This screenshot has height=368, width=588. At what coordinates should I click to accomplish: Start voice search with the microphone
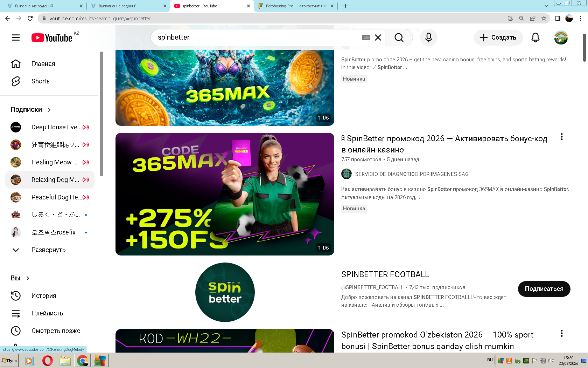click(x=429, y=38)
